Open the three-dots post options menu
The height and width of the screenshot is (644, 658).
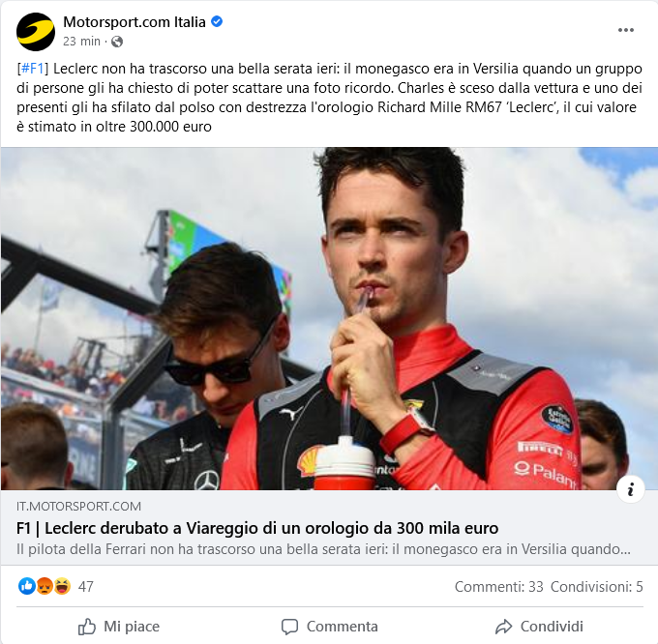(625, 30)
